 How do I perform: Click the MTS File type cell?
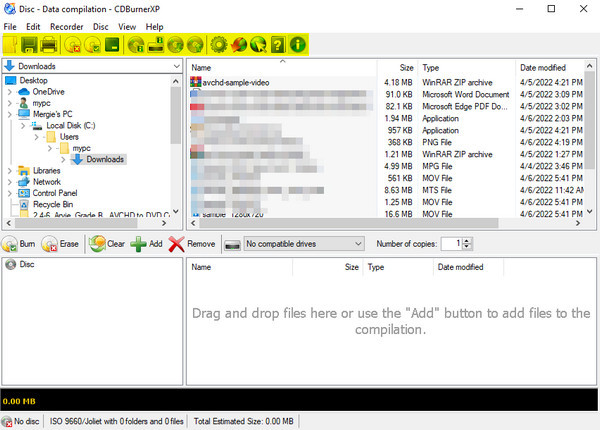point(437,190)
